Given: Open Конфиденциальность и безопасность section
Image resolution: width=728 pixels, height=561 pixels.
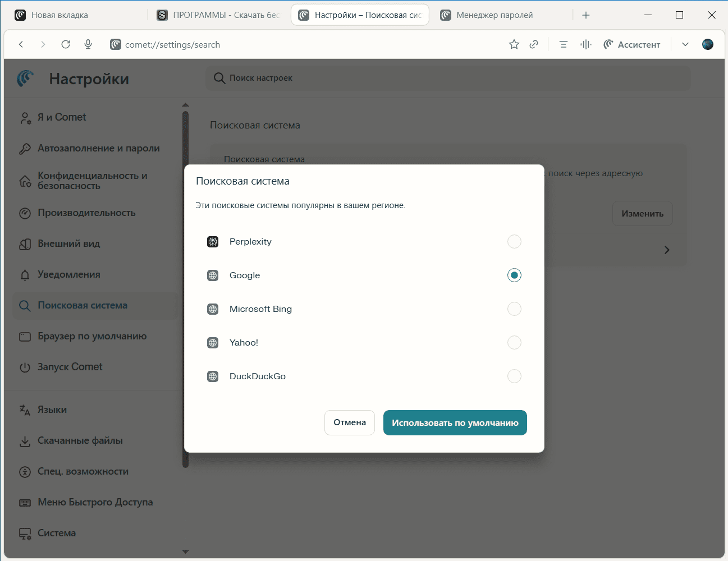Looking at the screenshot, I should click(95, 181).
